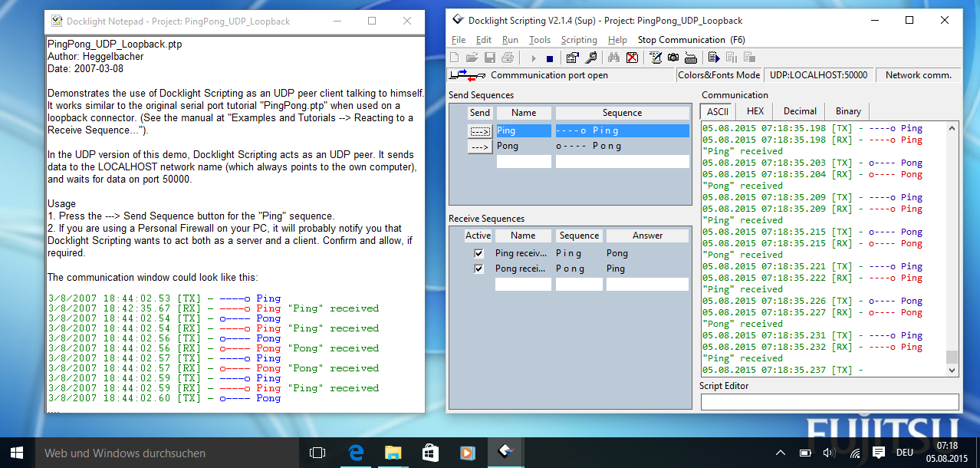This screenshot has width=980, height=468.
Task: Open the script editor pencil icon
Action: tap(655, 57)
